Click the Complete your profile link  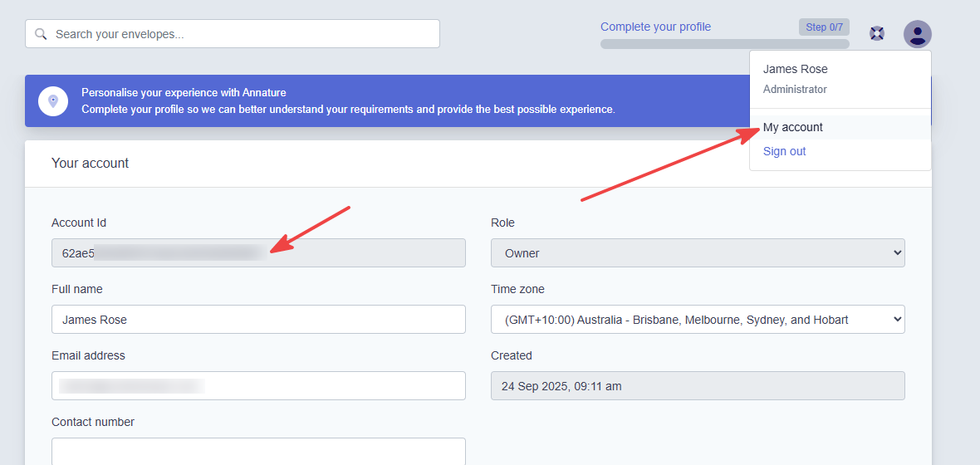coord(655,27)
